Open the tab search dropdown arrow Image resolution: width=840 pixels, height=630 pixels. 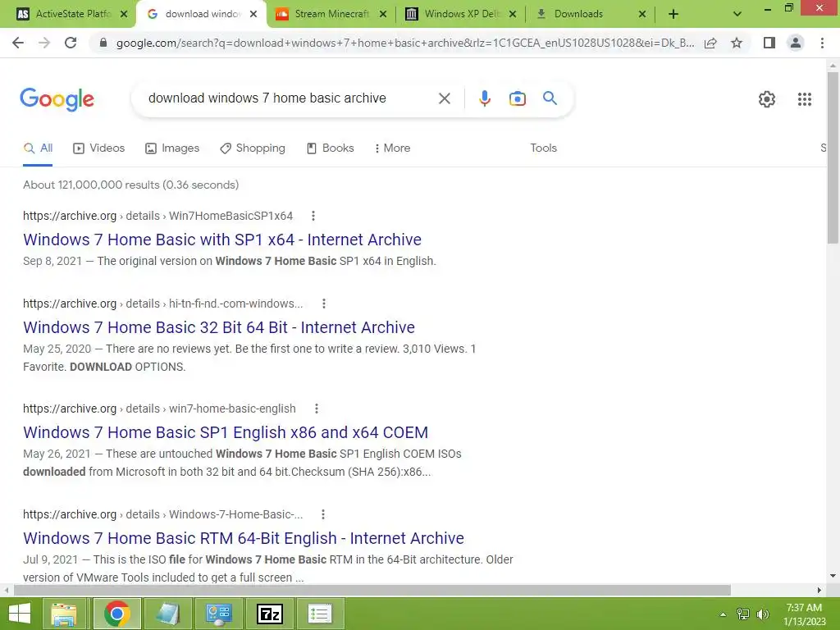click(x=737, y=15)
